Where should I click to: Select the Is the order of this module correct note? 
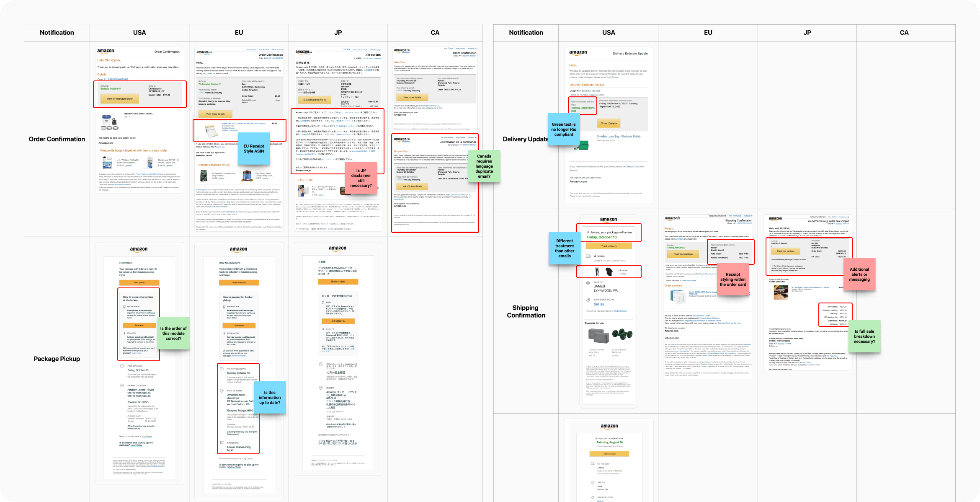click(173, 334)
